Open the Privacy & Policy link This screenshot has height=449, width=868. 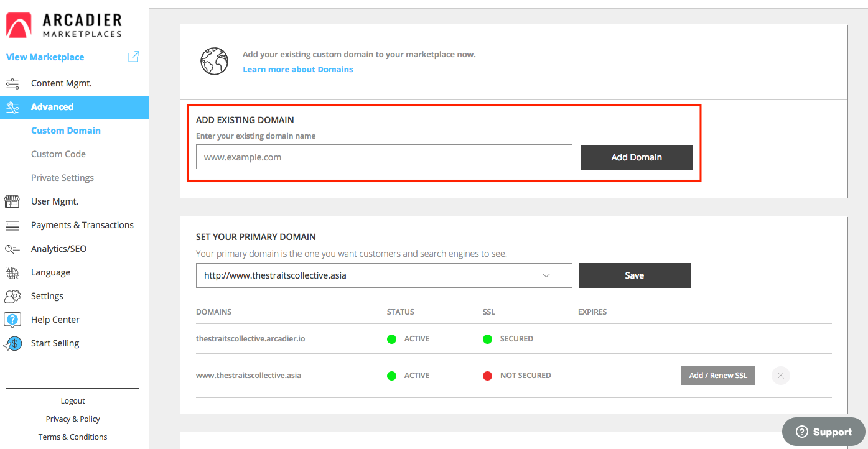73,419
